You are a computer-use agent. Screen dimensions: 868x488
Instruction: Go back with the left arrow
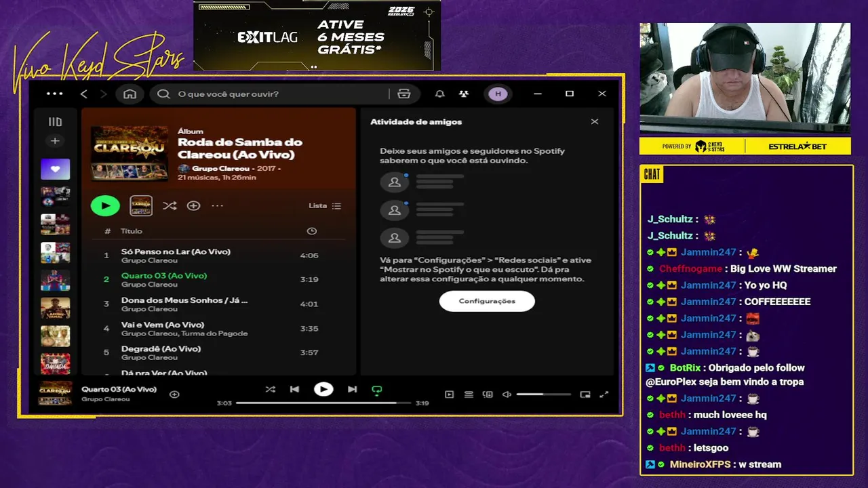point(84,94)
